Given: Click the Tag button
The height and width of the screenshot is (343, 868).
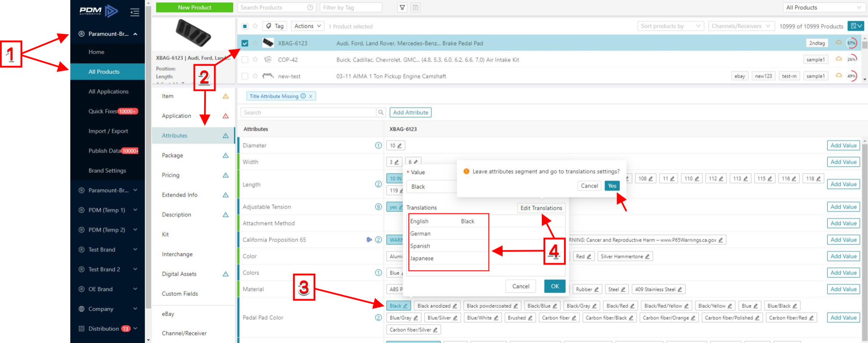Looking at the screenshot, I should pyautogui.click(x=274, y=26).
